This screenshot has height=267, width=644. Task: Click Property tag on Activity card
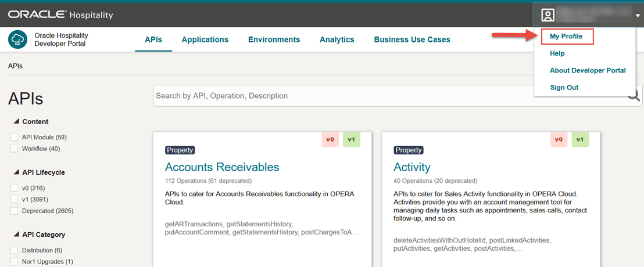[x=408, y=150]
